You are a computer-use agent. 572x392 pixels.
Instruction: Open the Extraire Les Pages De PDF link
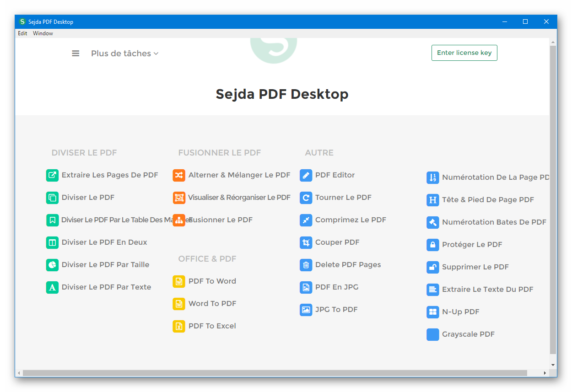point(110,175)
